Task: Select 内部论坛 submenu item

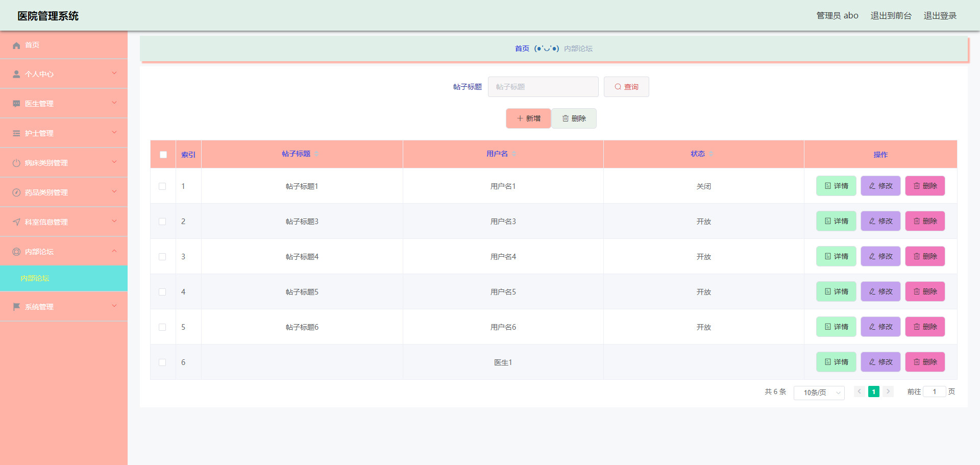Action: 64,278
